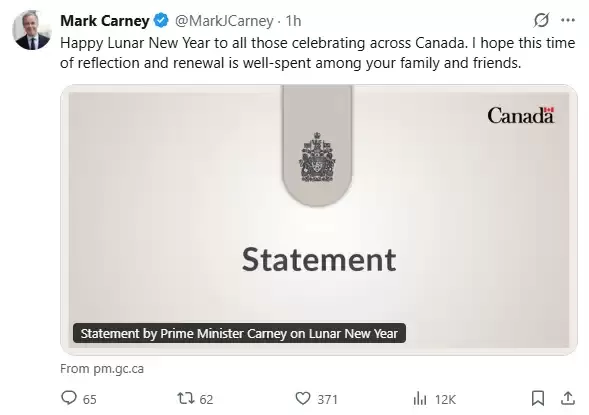Open the 'From pm.gc.ca' source link
This screenshot has width=589, height=415.
(102, 369)
